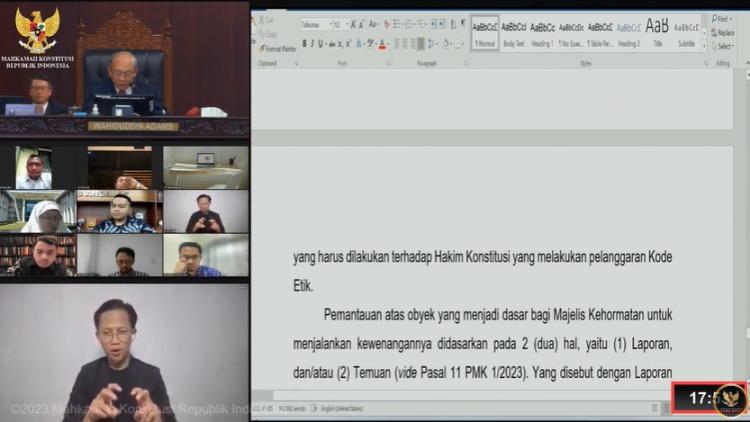Click the proofing icon in status bar
This screenshot has height=422, width=750.
click(x=314, y=408)
